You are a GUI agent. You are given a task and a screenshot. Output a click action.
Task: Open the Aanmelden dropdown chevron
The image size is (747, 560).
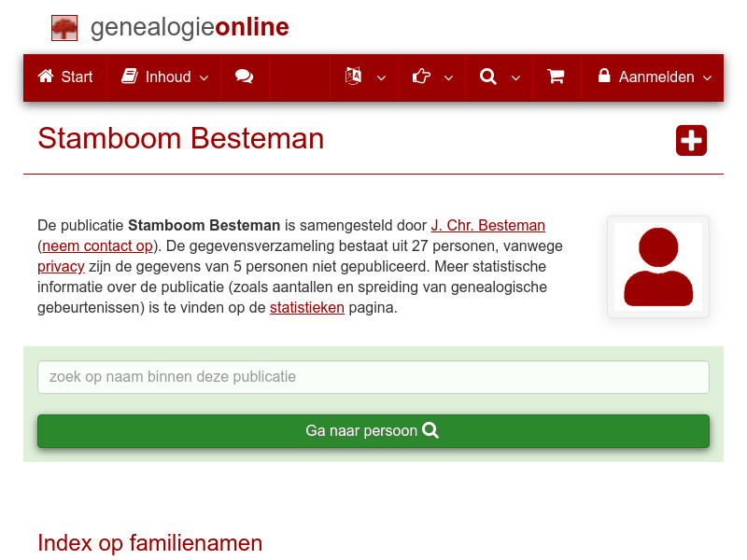tap(708, 78)
